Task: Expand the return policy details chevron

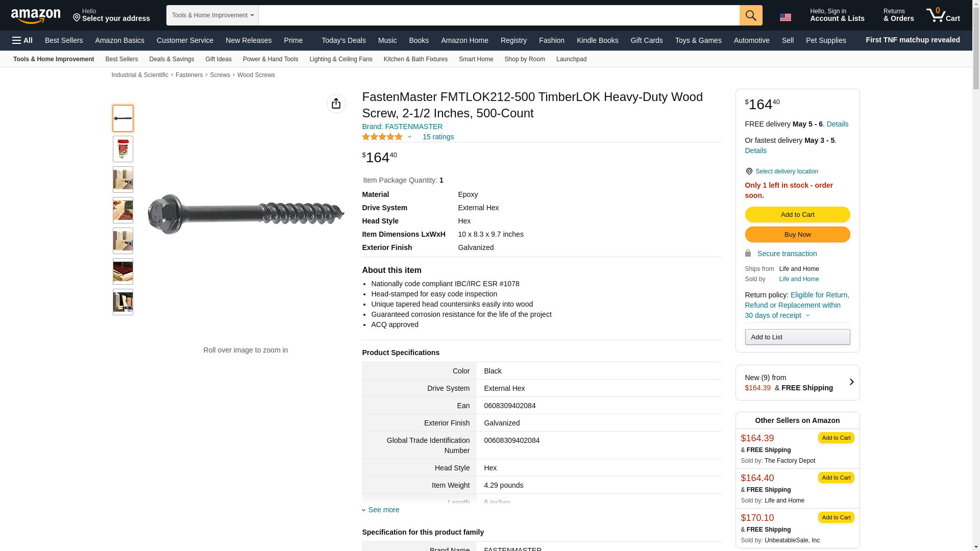Action: [x=807, y=315]
